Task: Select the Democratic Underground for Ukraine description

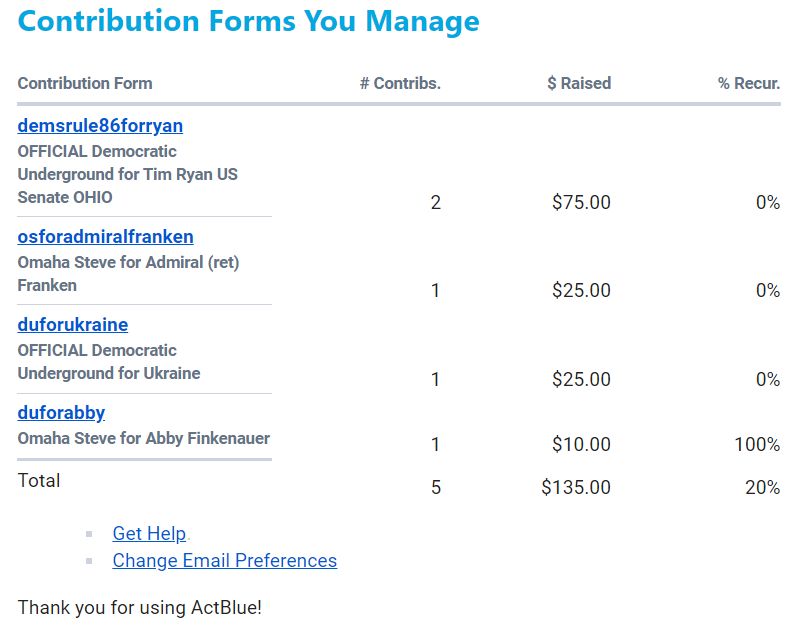Action: (x=108, y=362)
